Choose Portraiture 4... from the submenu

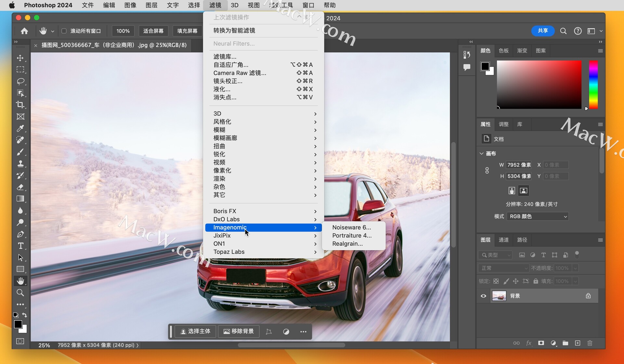pyautogui.click(x=352, y=235)
